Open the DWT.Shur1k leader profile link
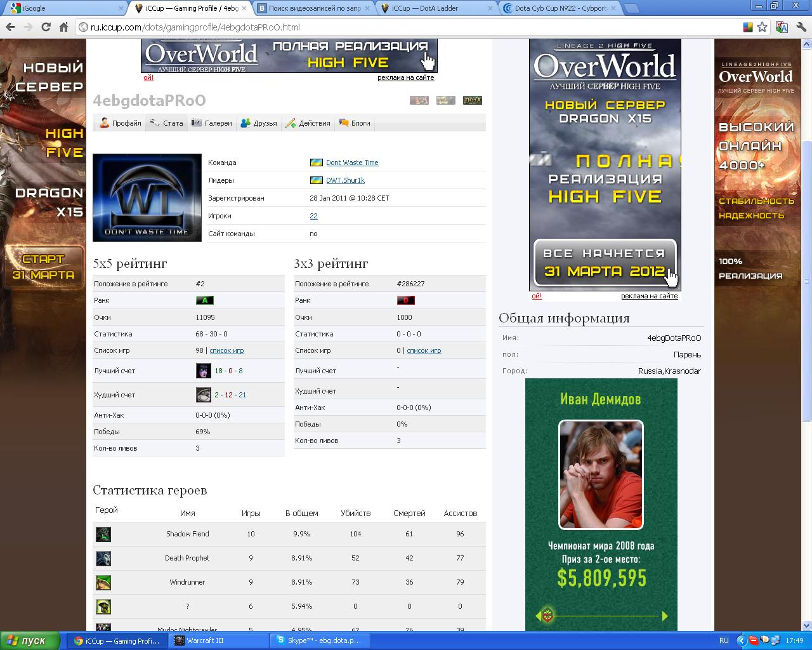This screenshot has height=650, width=812. click(345, 180)
